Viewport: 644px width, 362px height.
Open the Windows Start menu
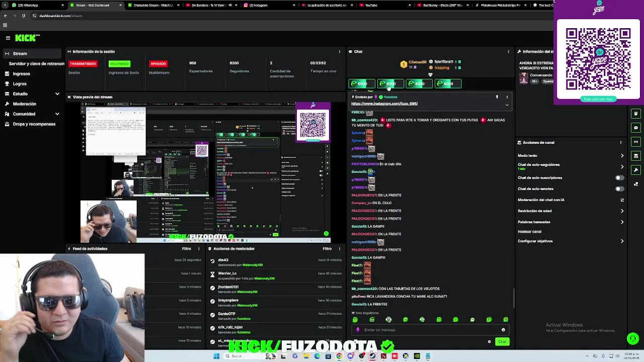point(216,356)
